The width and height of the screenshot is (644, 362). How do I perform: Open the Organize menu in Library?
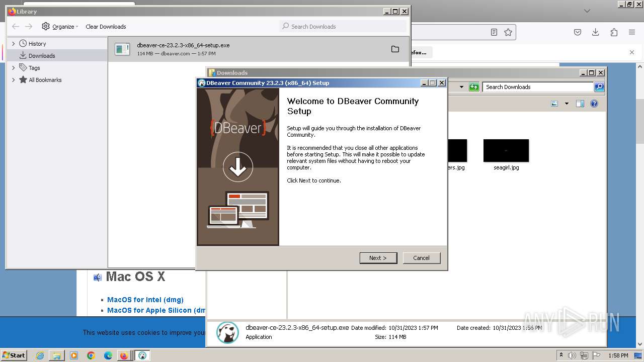click(60, 27)
